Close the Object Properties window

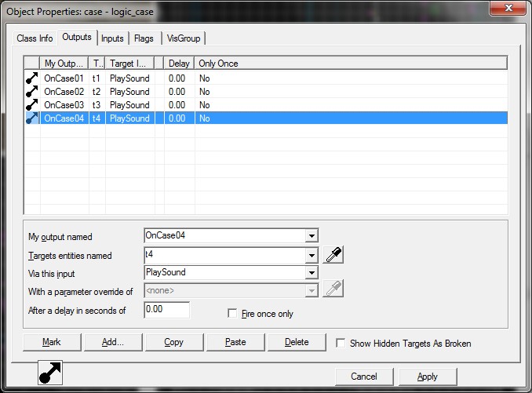click(x=508, y=8)
